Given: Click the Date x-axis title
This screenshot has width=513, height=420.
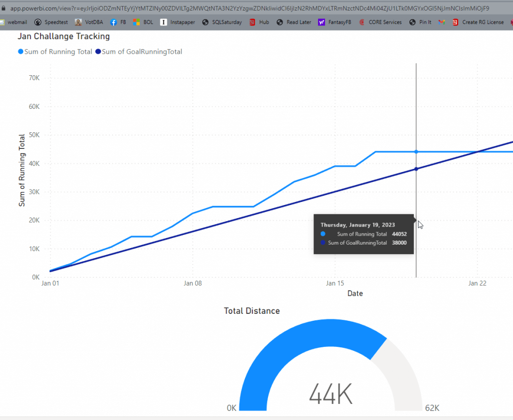Looking at the screenshot, I should coord(355,293).
